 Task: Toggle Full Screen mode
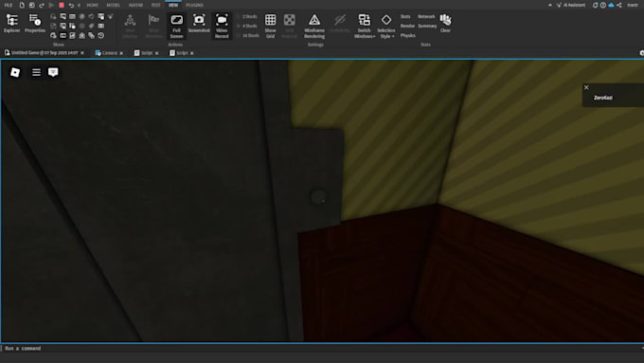(x=176, y=26)
